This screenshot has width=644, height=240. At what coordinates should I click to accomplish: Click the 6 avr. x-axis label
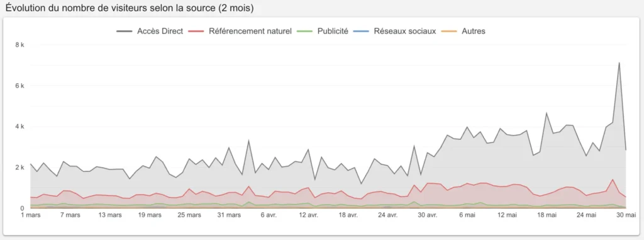pos(269,215)
